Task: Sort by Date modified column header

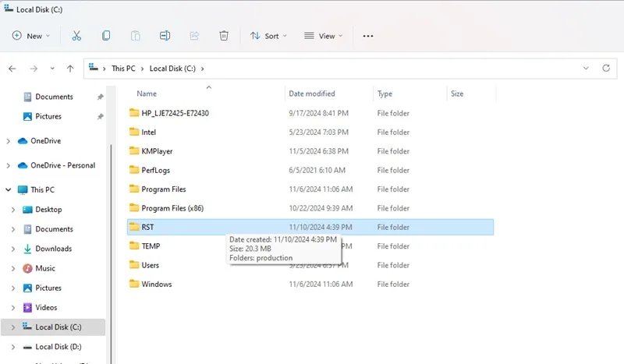Action: 311,94
